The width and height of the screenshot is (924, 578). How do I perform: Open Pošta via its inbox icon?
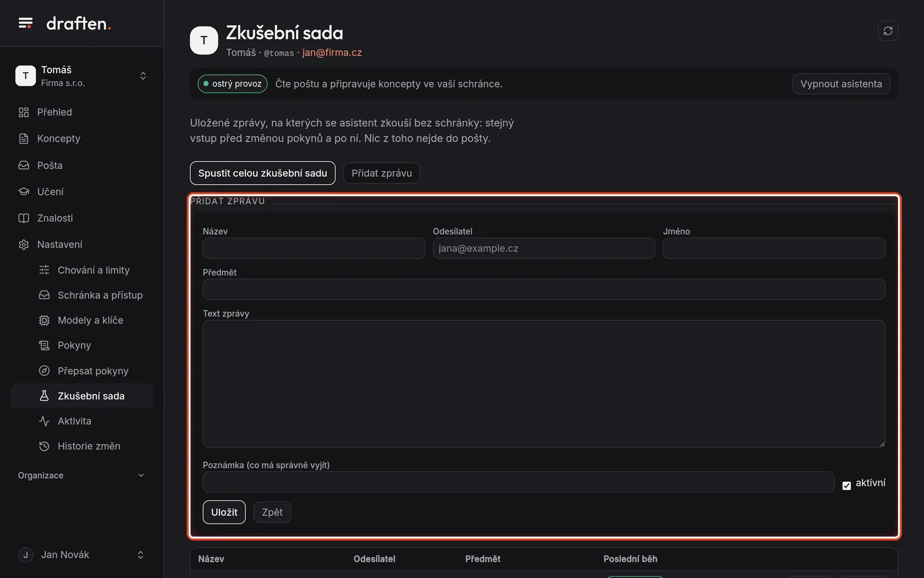(24, 165)
